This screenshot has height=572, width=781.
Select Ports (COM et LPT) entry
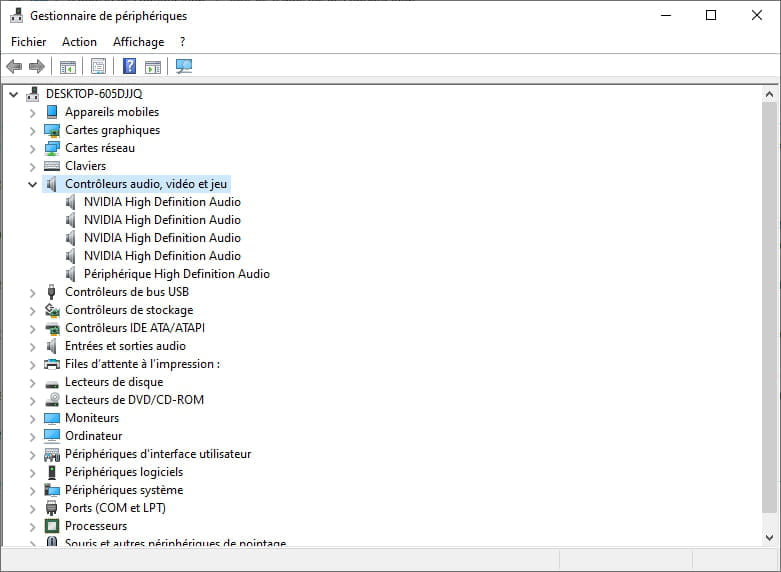click(115, 508)
